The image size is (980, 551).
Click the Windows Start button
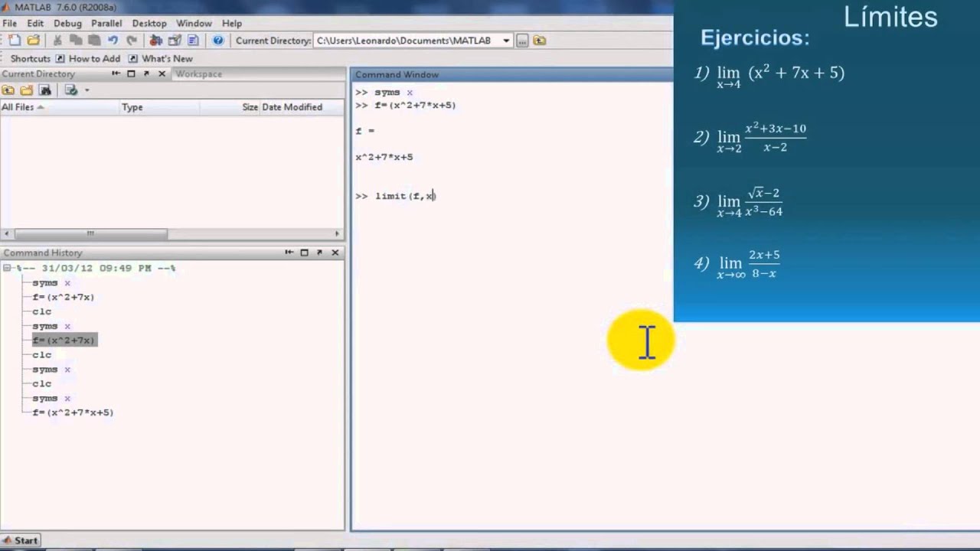tap(20, 540)
